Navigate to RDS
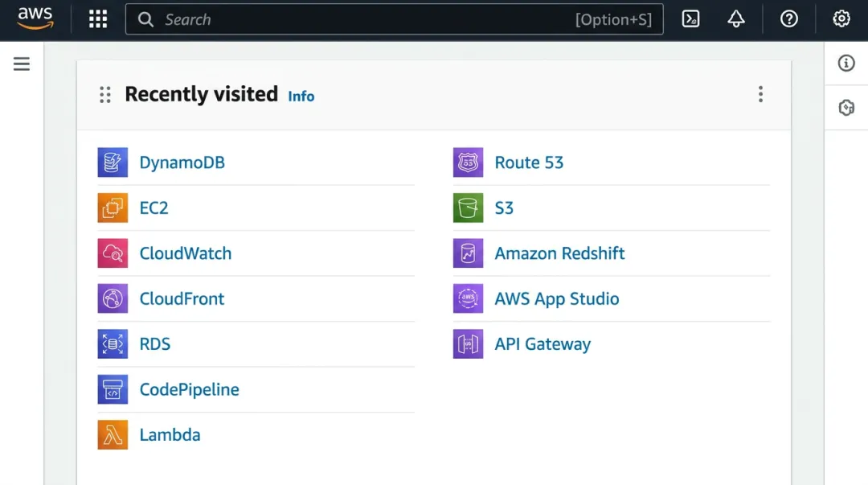Image resolution: width=868 pixels, height=485 pixels. (x=155, y=344)
